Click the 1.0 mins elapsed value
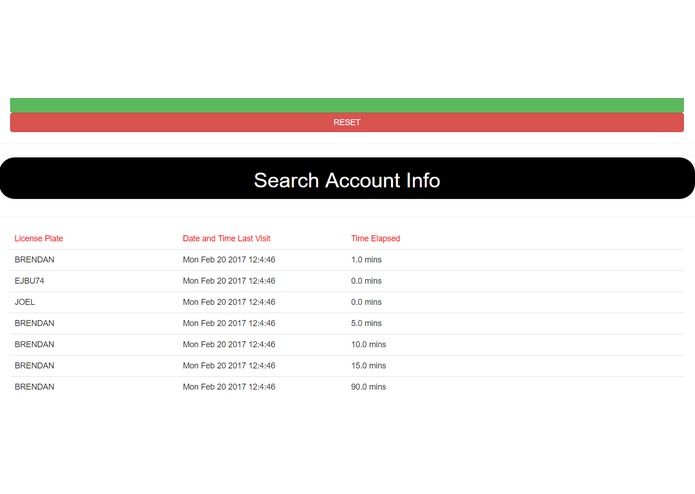The height and width of the screenshot is (494, 695). pyautogui.click(x=366, y=260)
